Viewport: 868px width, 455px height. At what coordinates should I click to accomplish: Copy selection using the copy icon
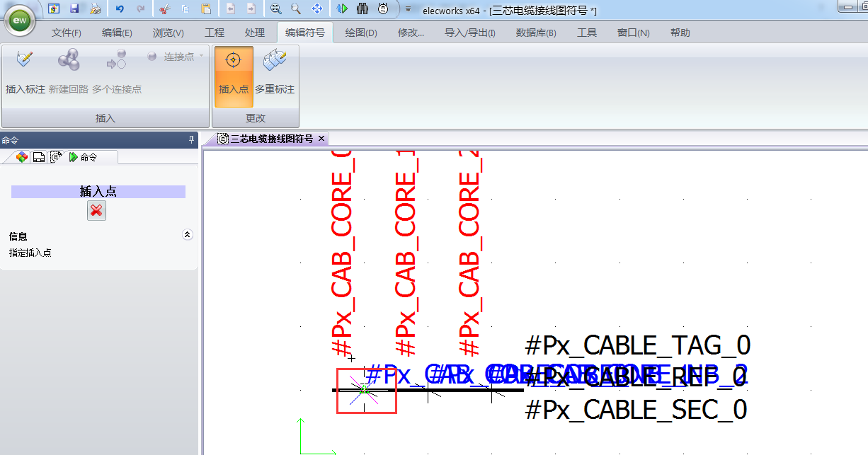(x=185, y=8)
